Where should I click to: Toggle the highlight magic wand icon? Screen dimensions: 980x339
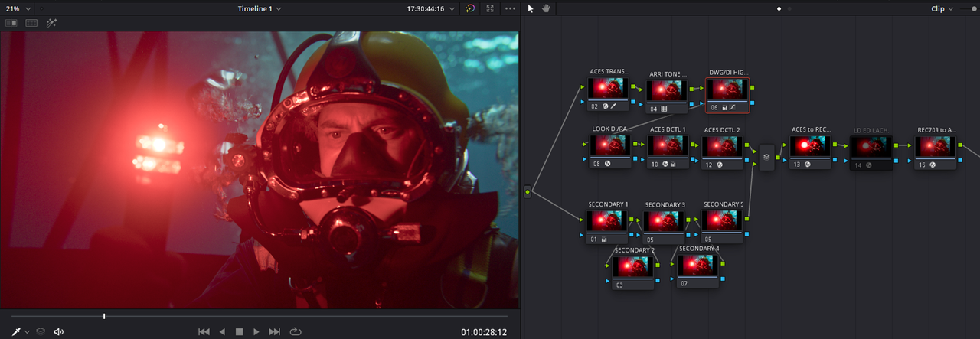pyautogui.click(x=52, y=23)
